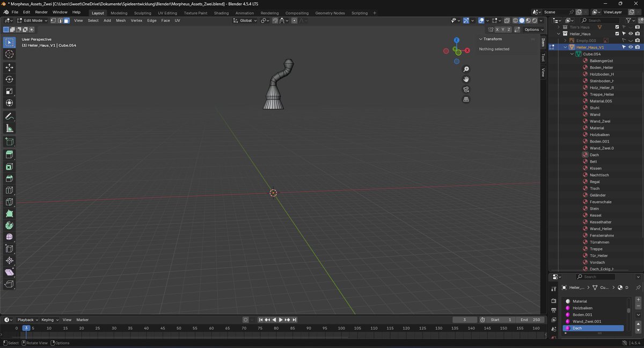This screenshot has height=348, width=644.
Task: Disable Heller_Haus_V1 render camera icon
Action: point(637,47)
